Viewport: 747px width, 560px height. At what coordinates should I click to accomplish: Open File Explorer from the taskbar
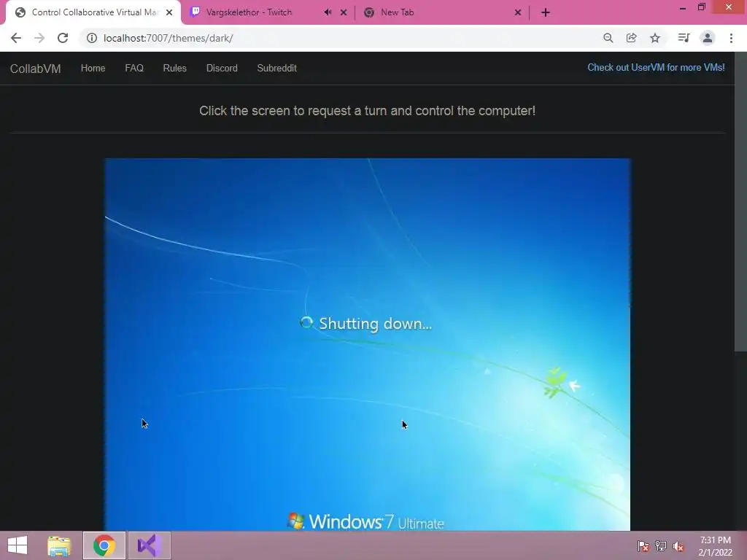59,545
